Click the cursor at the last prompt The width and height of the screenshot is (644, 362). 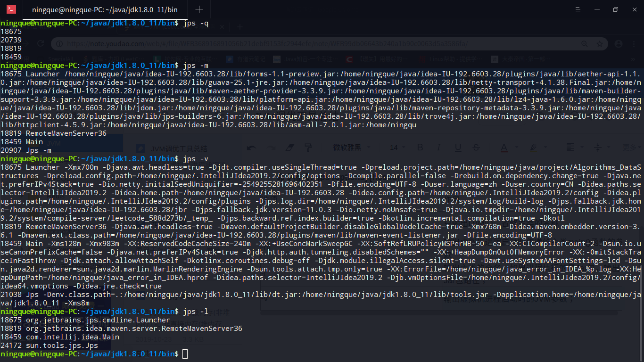pyautogui.click(x=185, y=354)
